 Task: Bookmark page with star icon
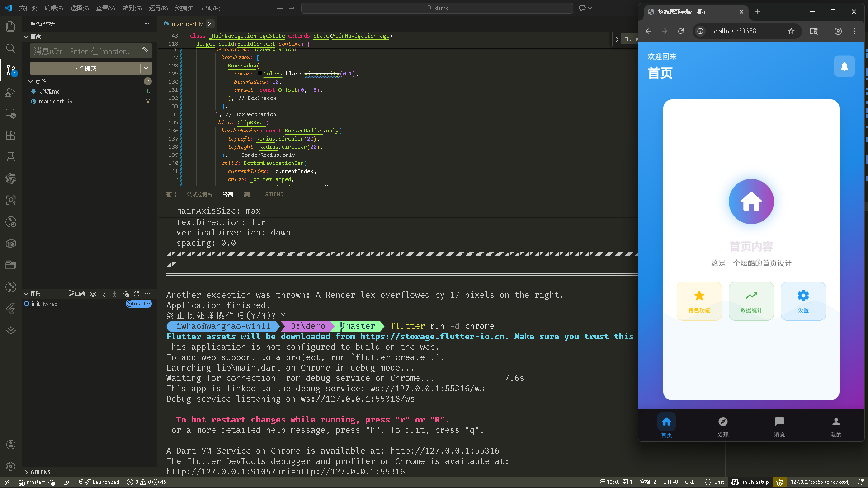pyautogui.click(x=791, y=31)
